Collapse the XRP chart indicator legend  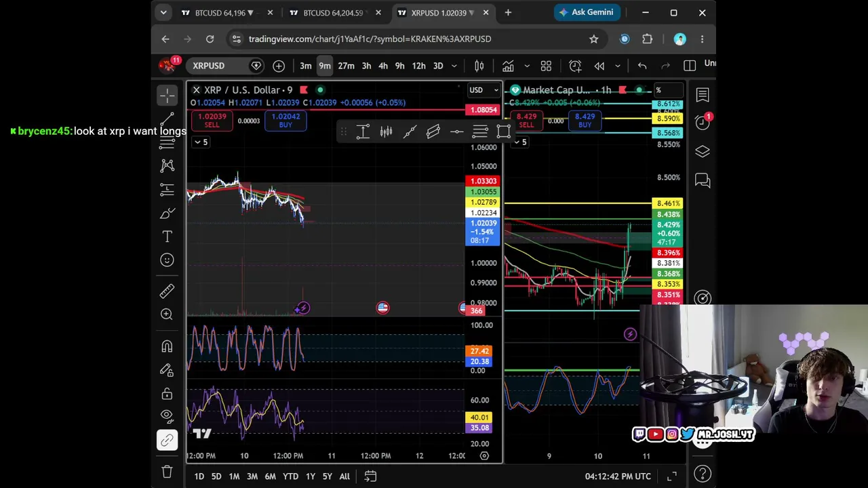(201, 142)
